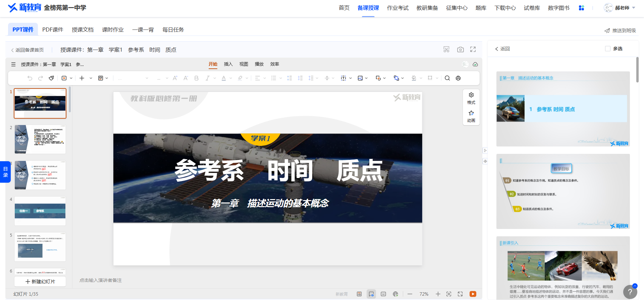
Task: Click the text alignment toolbar icon
Action: (258, 78)
